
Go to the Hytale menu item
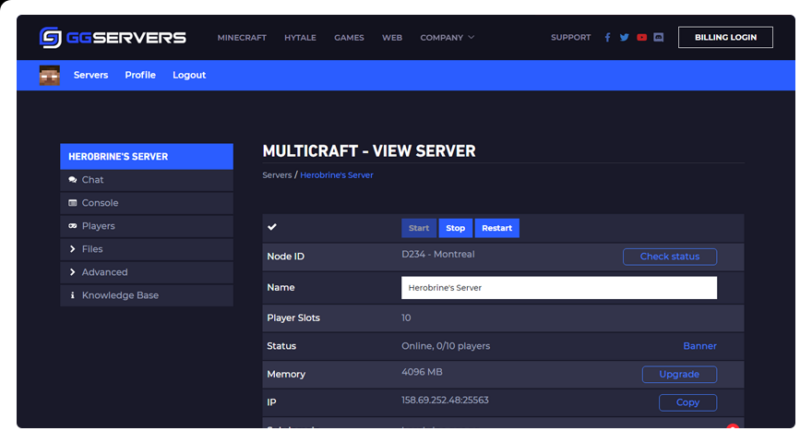coord(300,38)
